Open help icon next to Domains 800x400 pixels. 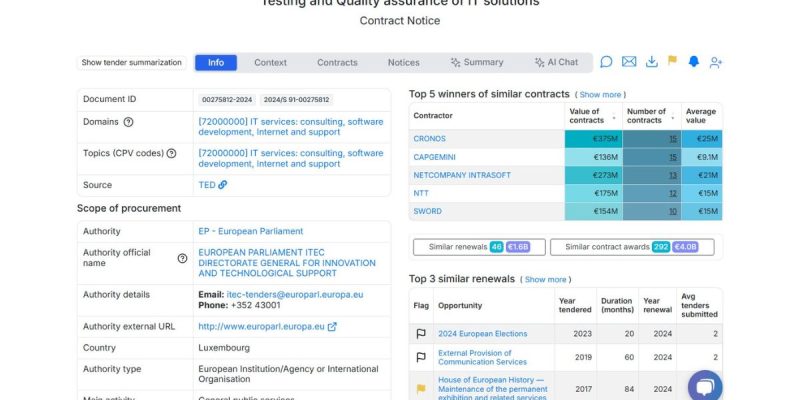[x=129, y=122]
